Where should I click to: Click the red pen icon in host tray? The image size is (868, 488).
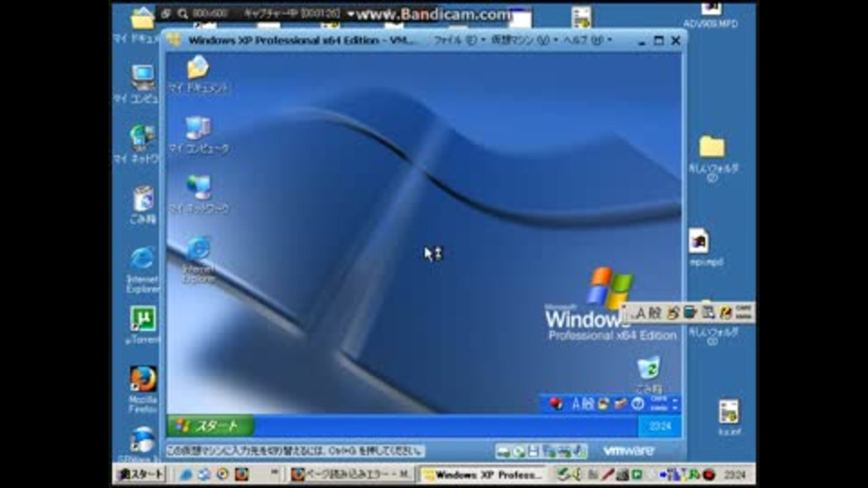608,474
